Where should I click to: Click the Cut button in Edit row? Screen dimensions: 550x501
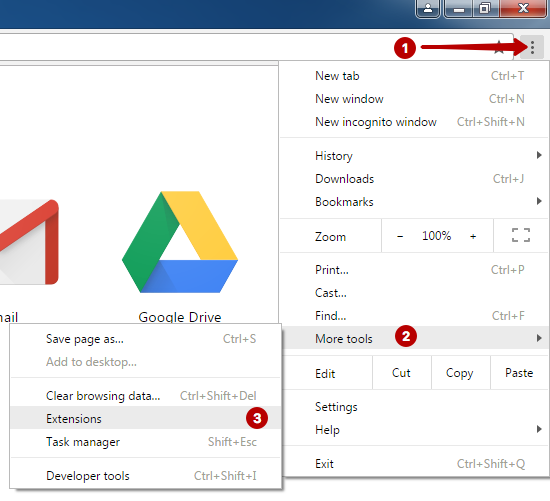[401, 373]
